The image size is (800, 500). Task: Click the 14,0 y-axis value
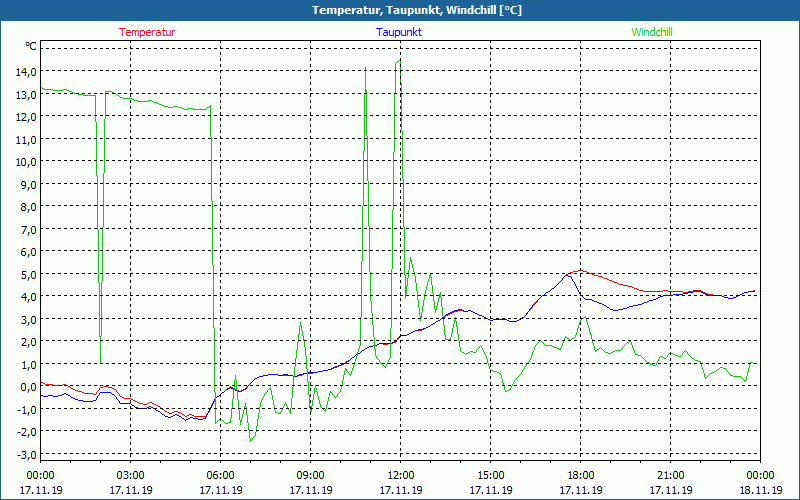point(26,72)
